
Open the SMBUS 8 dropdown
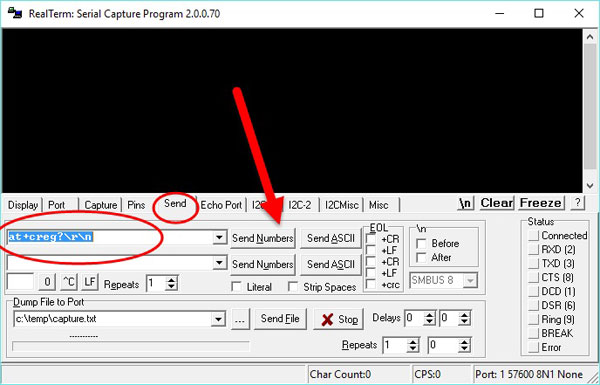(470, 281)
